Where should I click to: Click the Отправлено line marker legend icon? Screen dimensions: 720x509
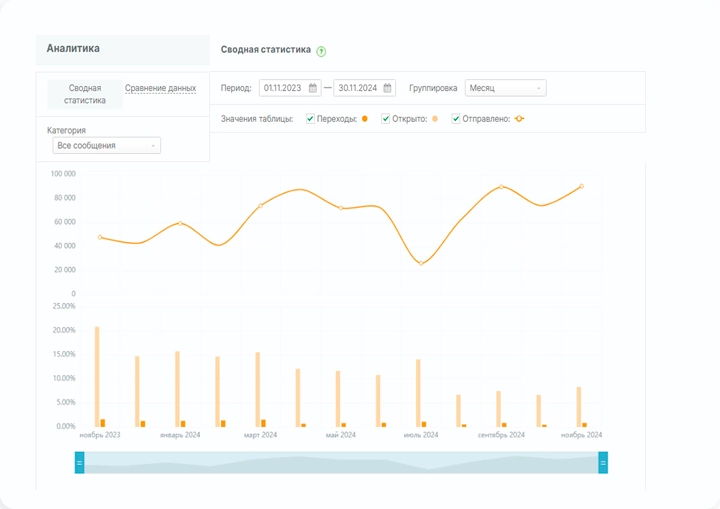pos(518,119)
